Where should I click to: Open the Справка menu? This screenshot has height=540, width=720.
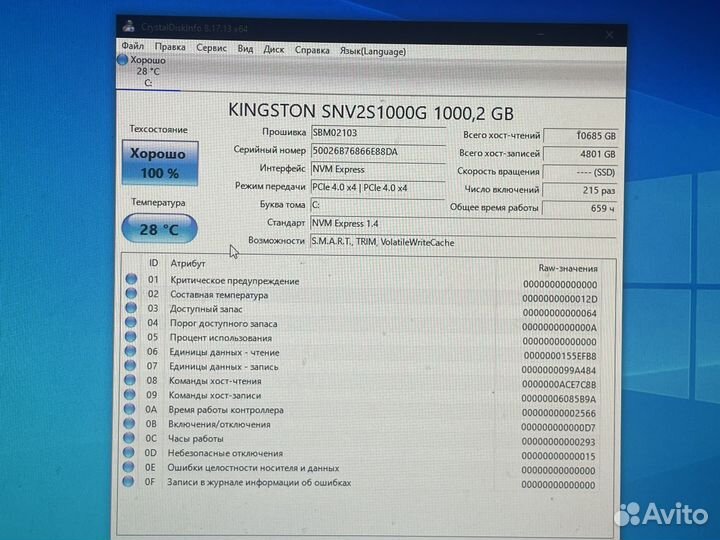click(312, 50)
